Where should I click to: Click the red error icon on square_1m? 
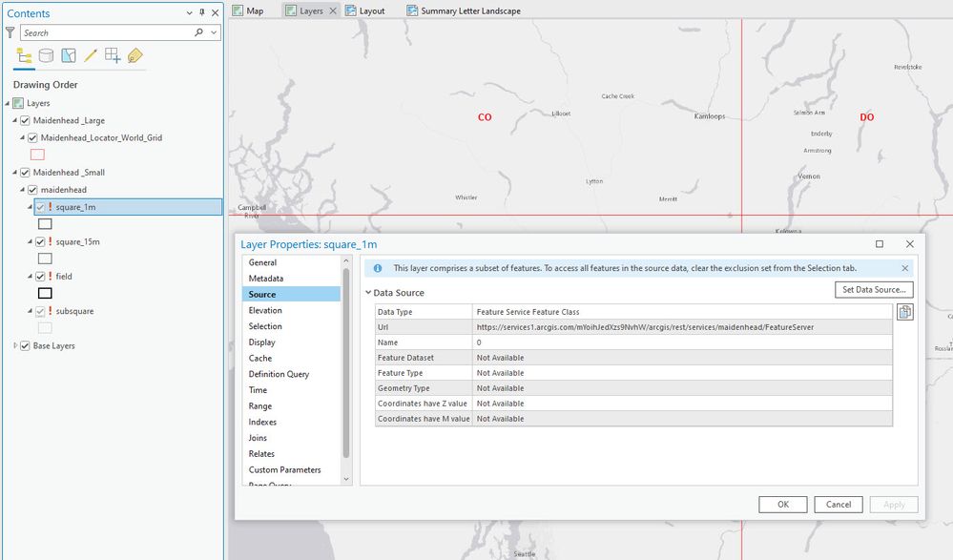point(50,207)
